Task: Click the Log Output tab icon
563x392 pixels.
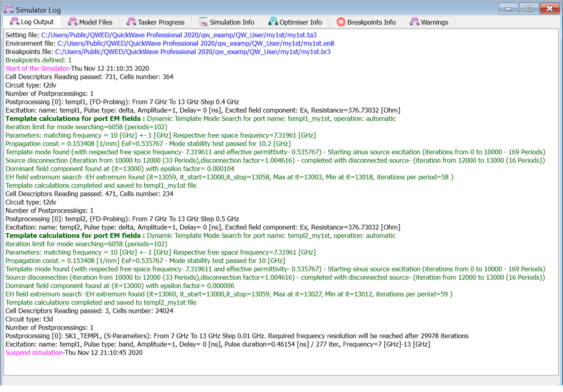Action: click(x=14, y=21)
